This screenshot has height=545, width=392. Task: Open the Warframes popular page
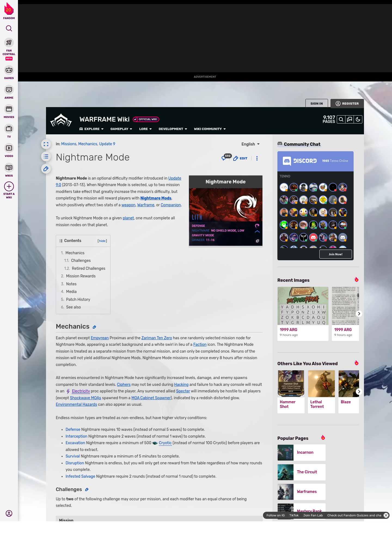pos(302,492)
